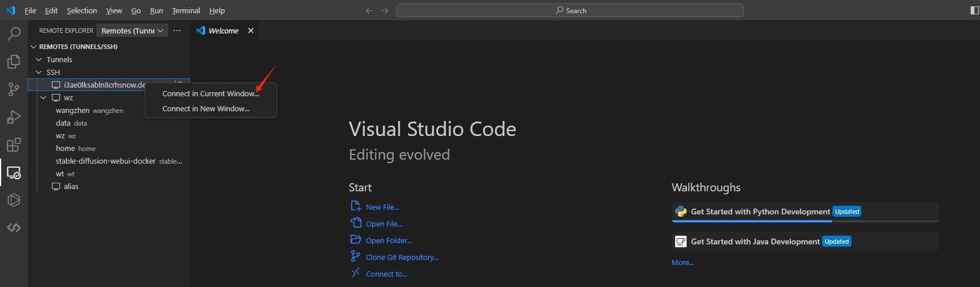Click the New File icon
The height and width of the screenshot is (287, 980).
click(x=356, y=206)
